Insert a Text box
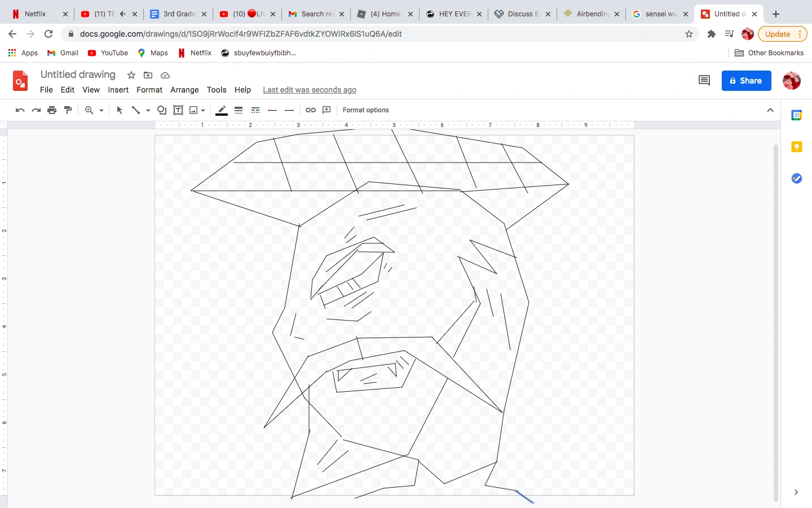The image size is (812, 508). (x=178, y=110)
